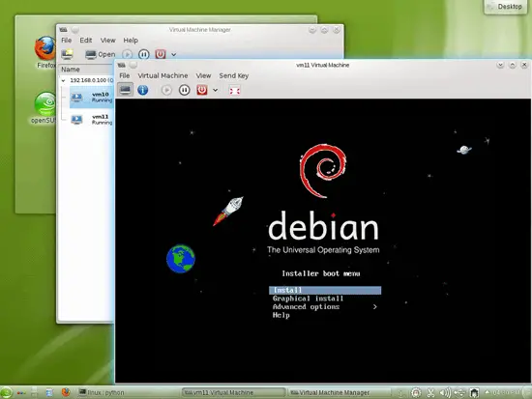Pause selected VM in Virtual Machine Manager
This screenshot has width=532, height=399.
144,54
